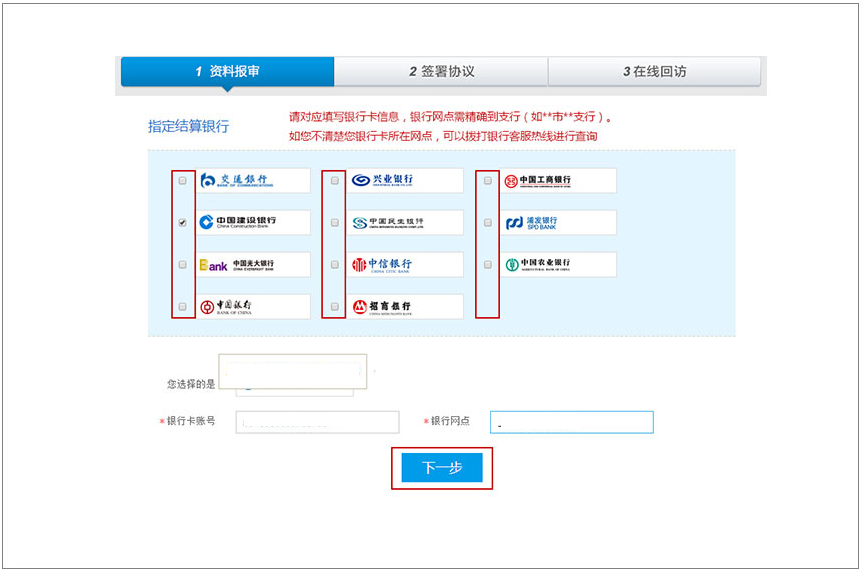
Task: Click the 兴业银行 logo tile
Action: [x=405, y=181]
